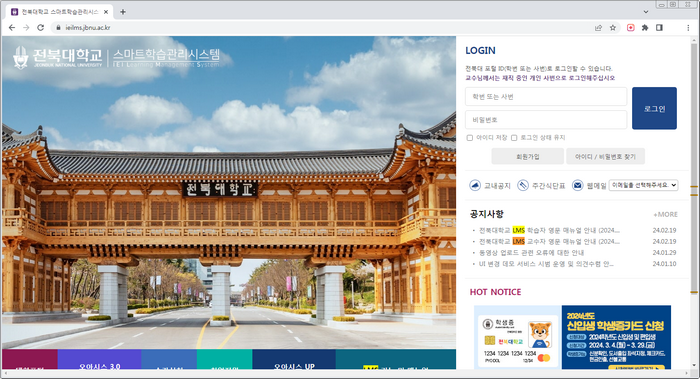The image size is (700, 379).
Task: Open the 교내공지 link
Action: tap(497, 186)
